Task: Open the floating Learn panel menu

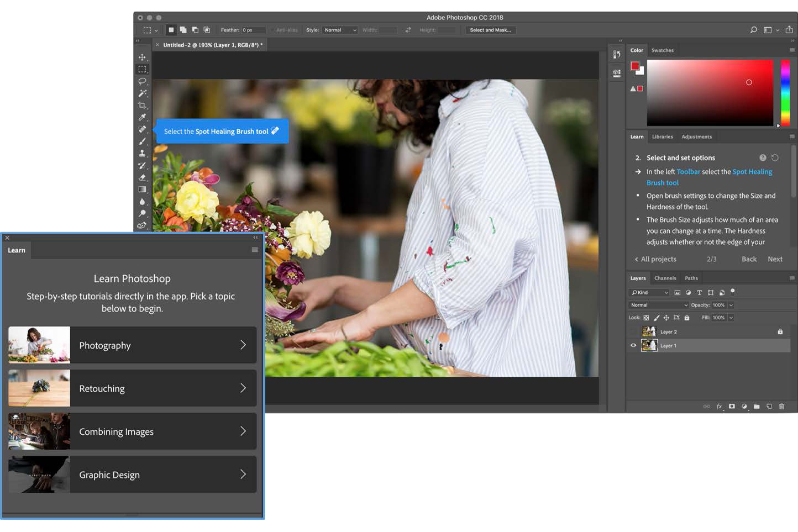Action: (x=255, y=250)
